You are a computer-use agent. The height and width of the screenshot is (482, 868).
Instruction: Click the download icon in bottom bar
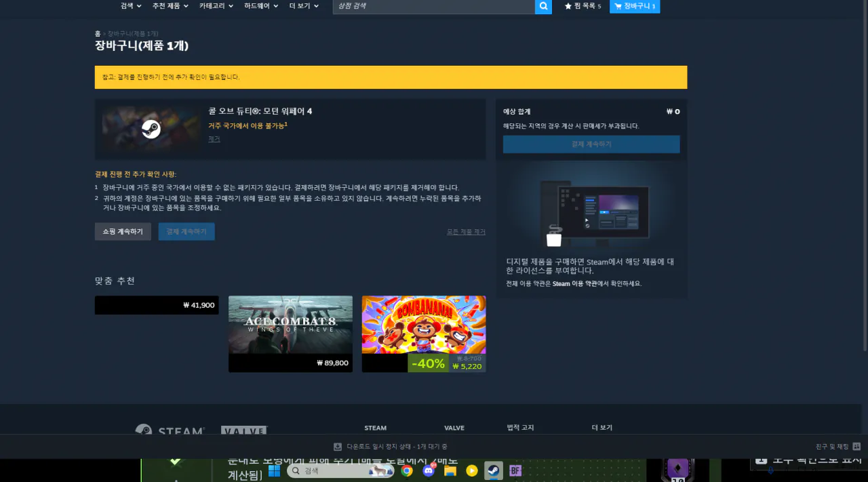[x=338, y=447]
